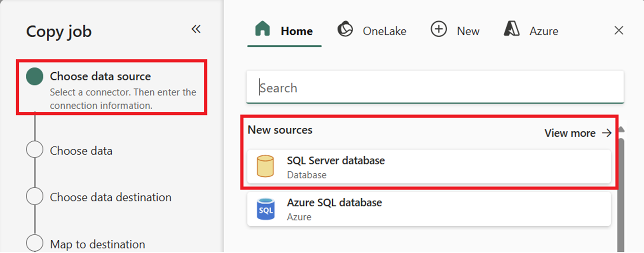The image size is (644, 253).
Task: Click the blue Azure SQL database icon
Action: click(266, 209)
